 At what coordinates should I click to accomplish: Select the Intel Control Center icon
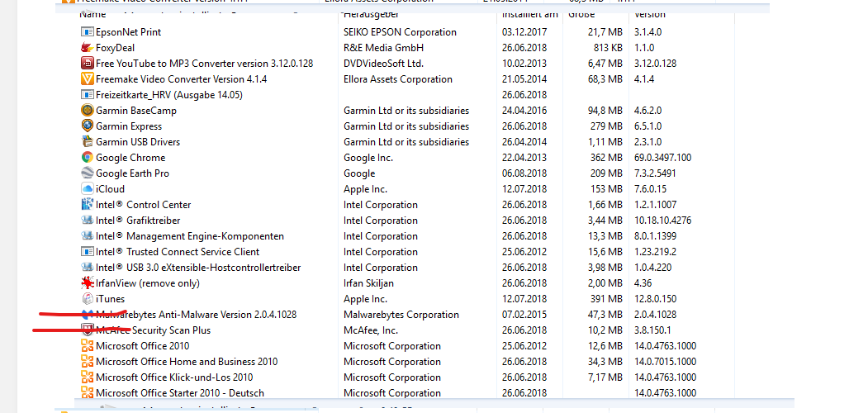coord(87,204)
